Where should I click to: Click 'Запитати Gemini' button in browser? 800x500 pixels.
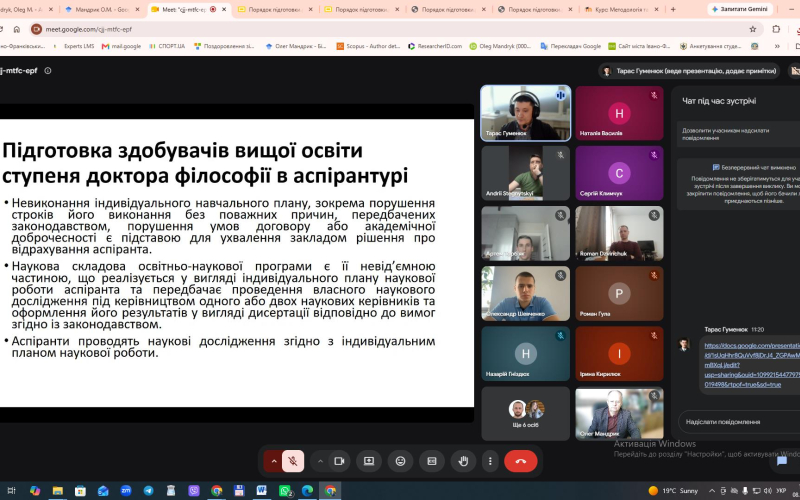pos(739,9)
